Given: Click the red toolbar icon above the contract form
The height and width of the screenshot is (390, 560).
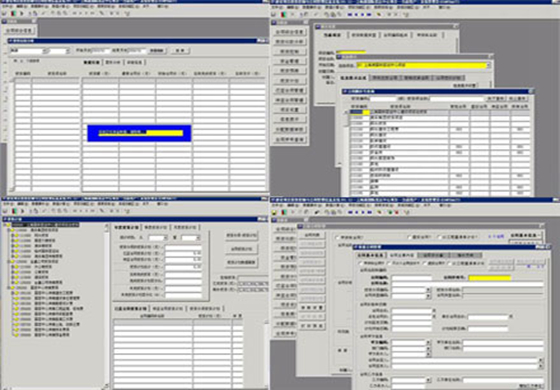Looking at the screenshot, I should 396,212.
